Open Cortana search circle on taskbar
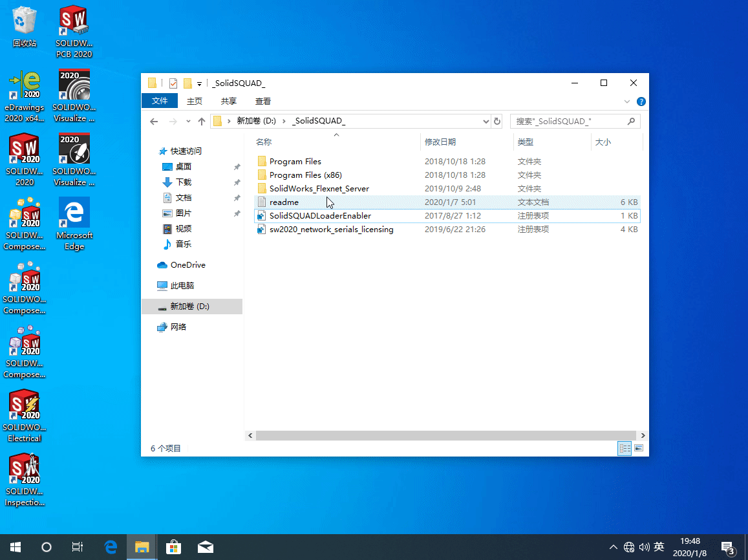The image size is (748, 560). [x=47, y=547]
